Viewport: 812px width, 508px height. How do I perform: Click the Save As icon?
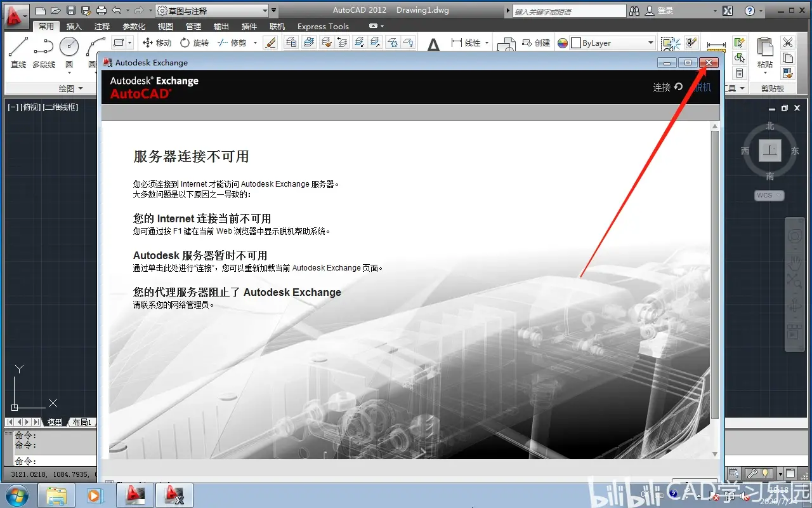[x=86, y=11]
